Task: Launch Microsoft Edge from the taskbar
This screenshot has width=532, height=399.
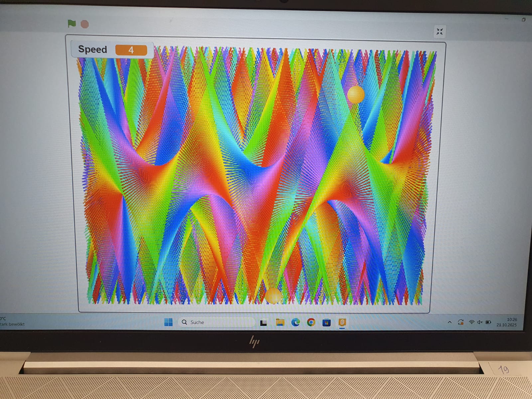Action: click(296, 322)
